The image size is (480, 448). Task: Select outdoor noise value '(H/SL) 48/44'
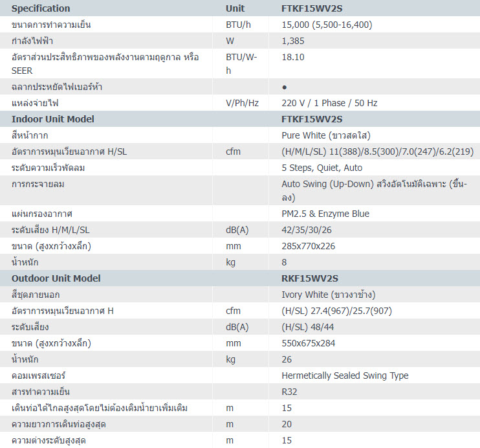pos(307,328)
